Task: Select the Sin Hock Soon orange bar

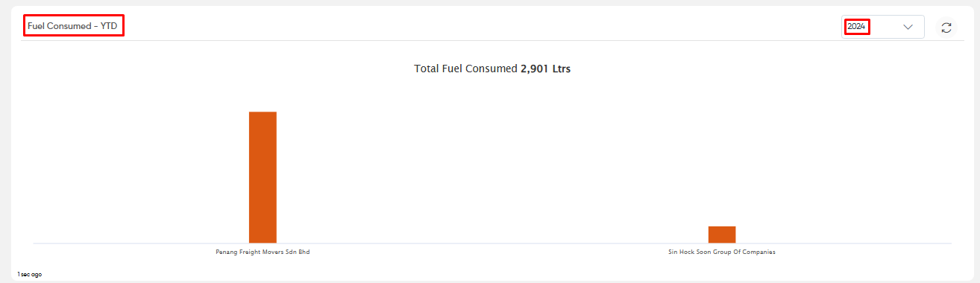Action: pyautogui.click(x=722, y=235)
